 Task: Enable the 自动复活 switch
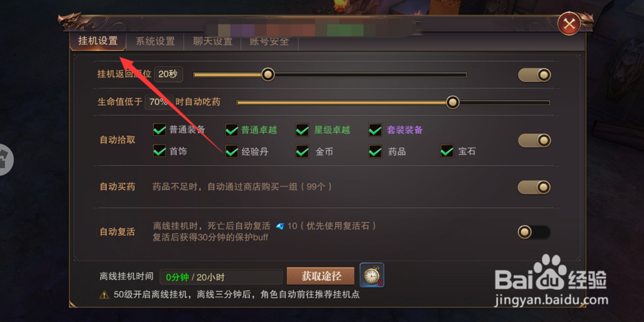click(x=534, y=232)
